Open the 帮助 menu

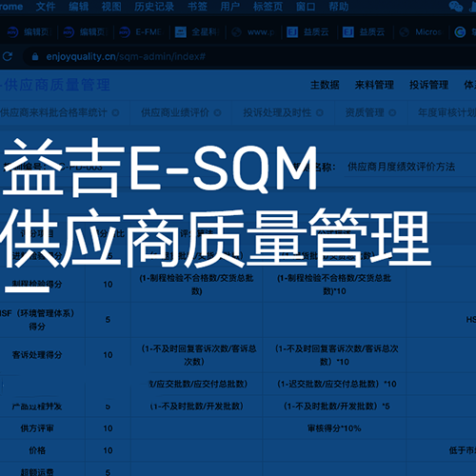[339, 7]
